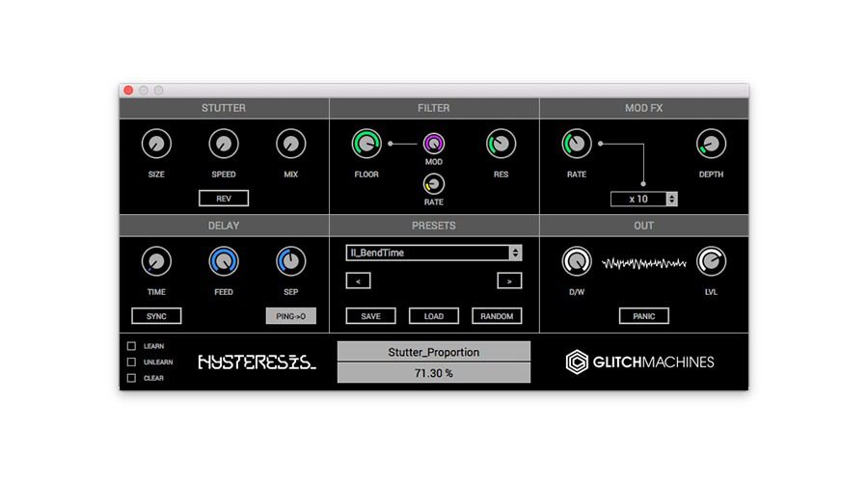The width and height of the screenshot is (868, 482).
Task: Click the PRESETS section header
Action: (x=433, y=226)
